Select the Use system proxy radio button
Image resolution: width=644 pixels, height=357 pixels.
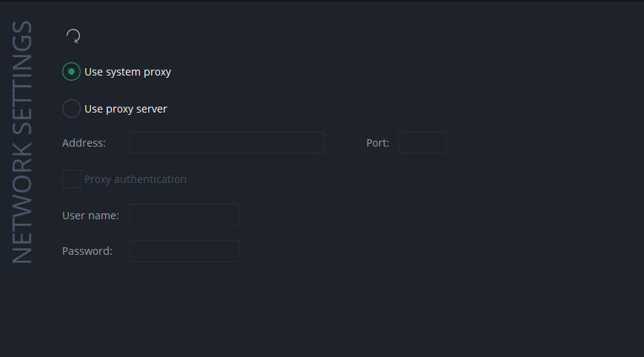71,72
